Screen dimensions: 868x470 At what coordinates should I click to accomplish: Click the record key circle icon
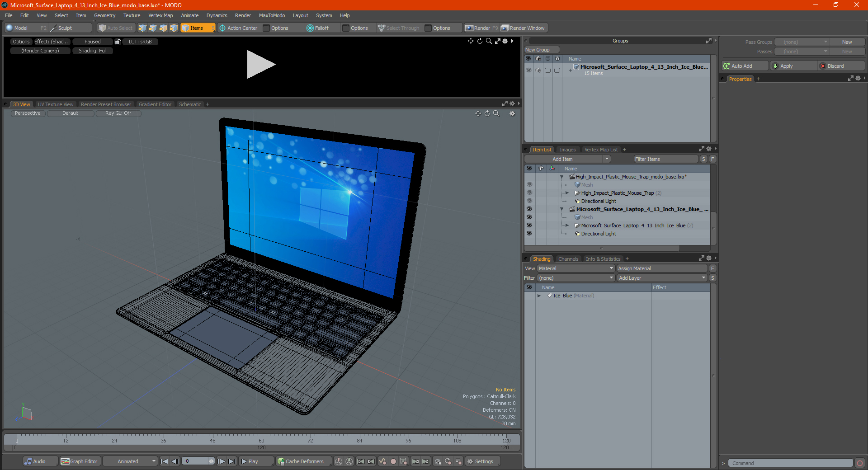[393, 461]
